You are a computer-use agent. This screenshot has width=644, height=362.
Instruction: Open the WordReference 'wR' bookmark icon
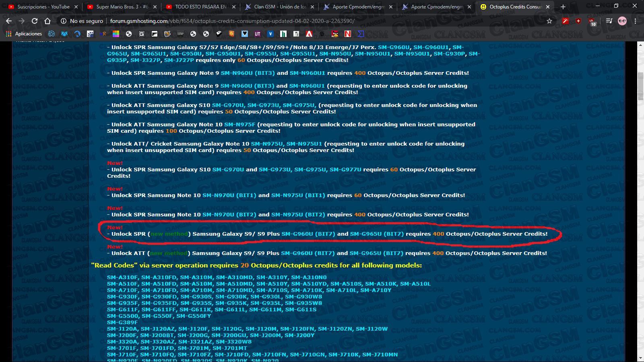click(103, 34)
